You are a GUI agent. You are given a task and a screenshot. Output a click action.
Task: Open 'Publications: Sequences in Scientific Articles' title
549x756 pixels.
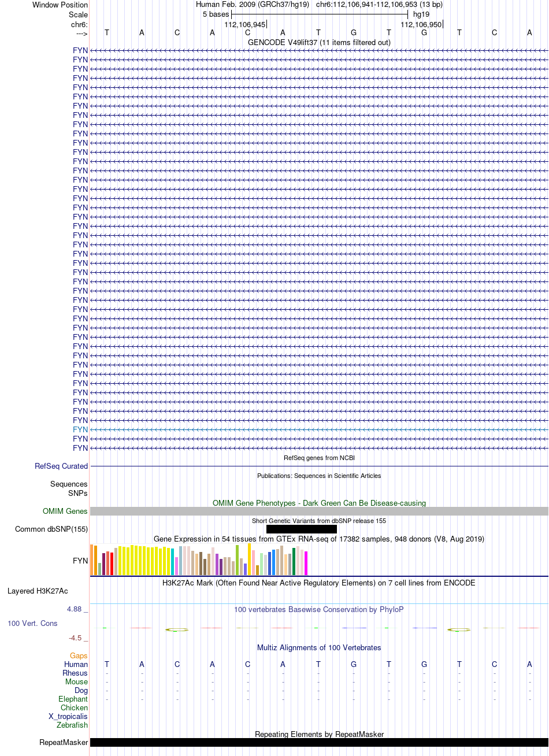click(x=319, y=476)
